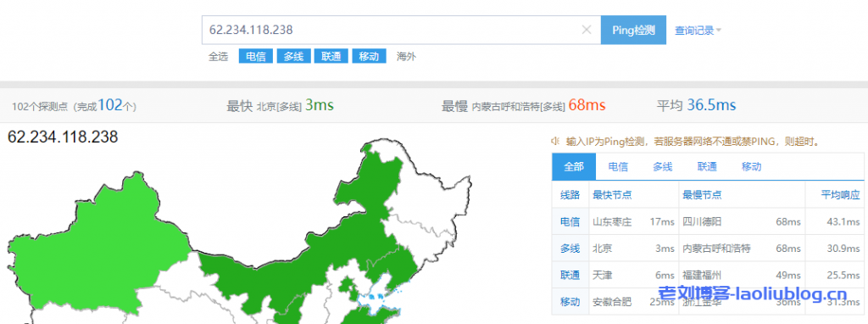Image resolution: width=868 pixels, height=324 pixels.
Task: Click the 25.5ms average value
Action: coord(843,276)
